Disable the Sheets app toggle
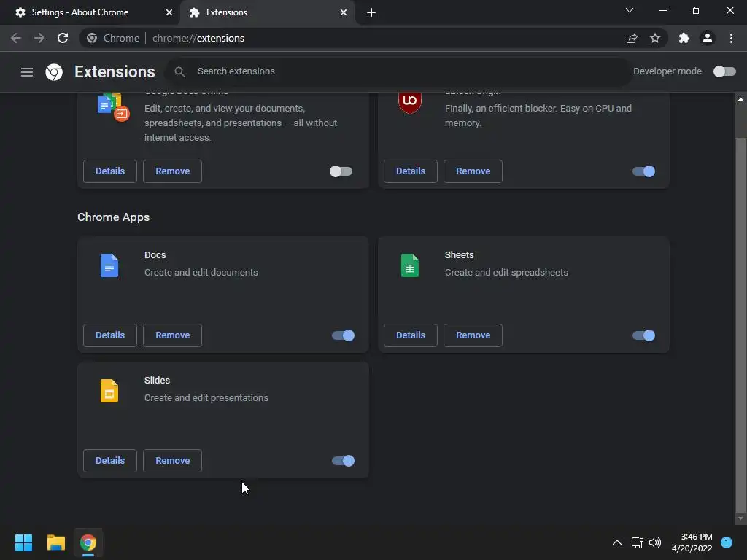Image resolution: width=747 pixels, height=560 pixels. tap(643, 335)
